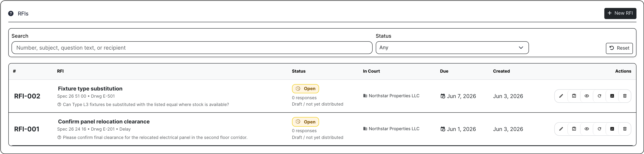Open the Fixture type substitution title
The height and width of the screenshot is (154, 644).
click(x=90, y=89)
